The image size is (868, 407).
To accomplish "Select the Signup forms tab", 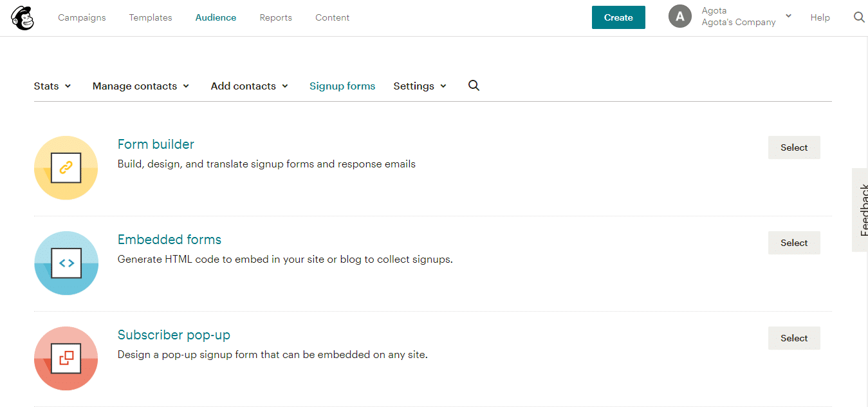I will pos(342,86).
